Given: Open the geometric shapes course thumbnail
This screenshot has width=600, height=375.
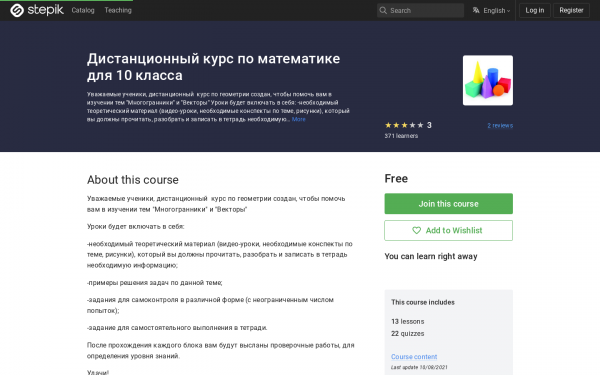Looking at the screenshot, I should pyautogui.click(x=488, y=80).
